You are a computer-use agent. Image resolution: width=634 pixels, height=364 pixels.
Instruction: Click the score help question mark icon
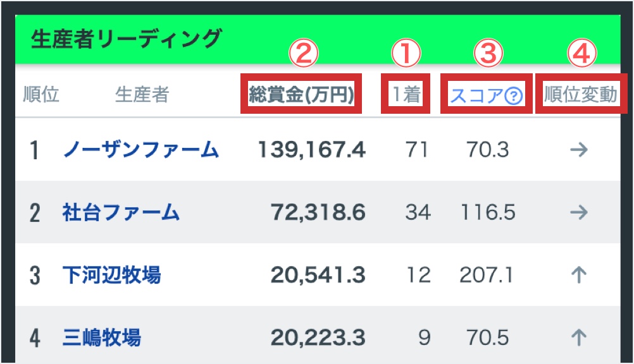(x=514, y=96)
